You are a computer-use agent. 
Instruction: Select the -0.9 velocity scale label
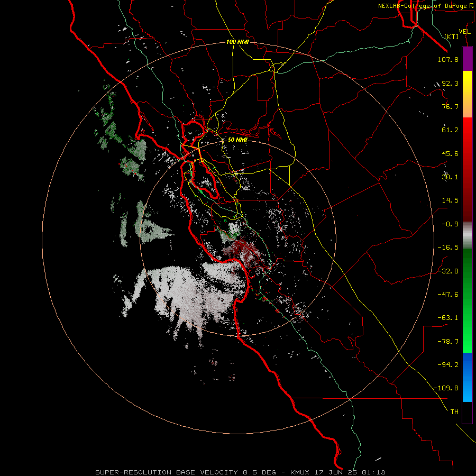point(450,224)
